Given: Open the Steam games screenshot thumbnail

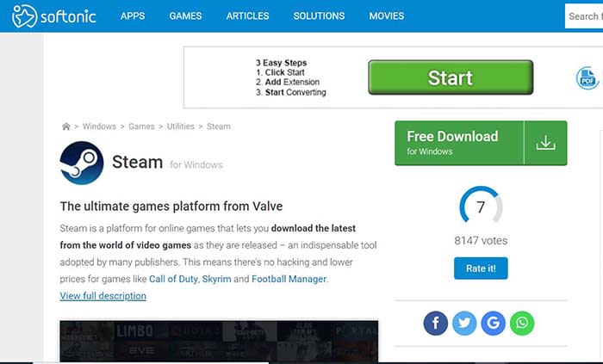Looking at the screenshot, I should pos(219,342).
